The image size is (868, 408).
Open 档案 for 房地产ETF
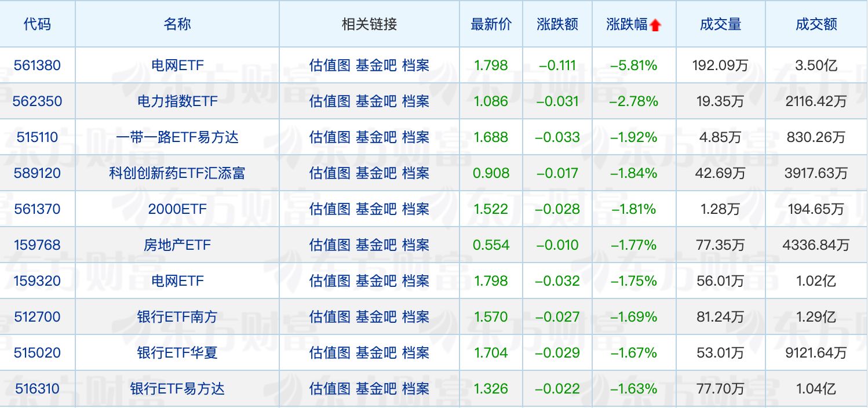point(414,245)
